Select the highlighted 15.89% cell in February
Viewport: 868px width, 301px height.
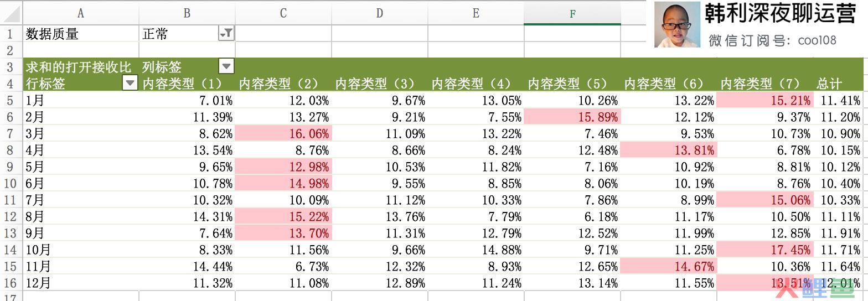(572, 117)
